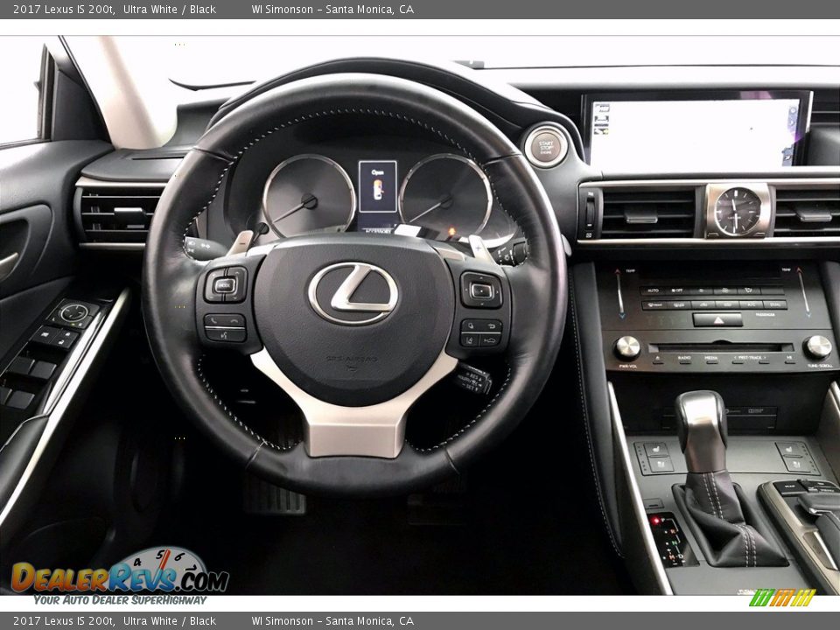This screenshot has height=630, width=840.
Task: Click the lane departure button on steering wheel
Action: (x=471, y=339)
